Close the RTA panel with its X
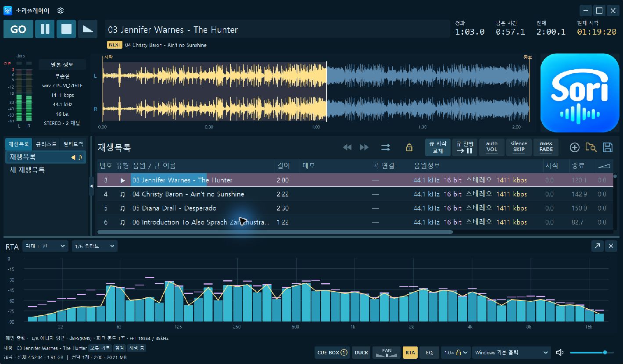Image resolution: width=623 pixels, height=364 pixels. tap(611, 246)
